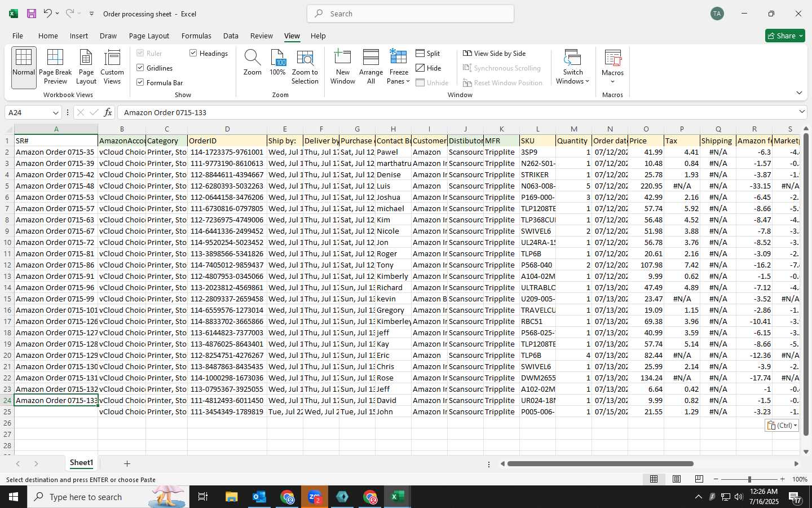Open the File menu
Screen dimensions: 812x508
(x=17, y=36)
